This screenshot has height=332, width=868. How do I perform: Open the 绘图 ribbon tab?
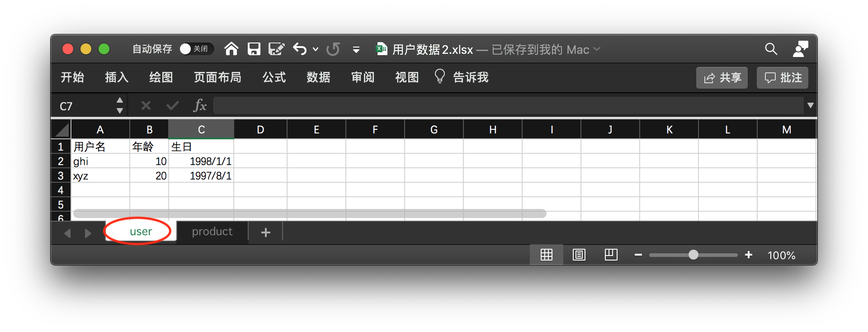click(161, 77)
